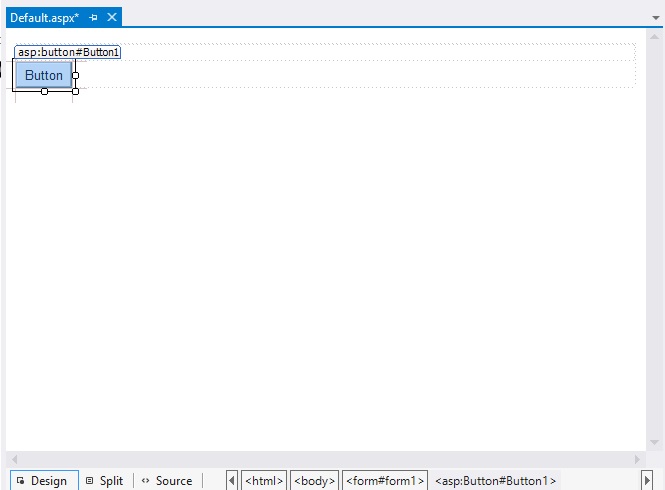Viewport: 665px width, 490px height.
Task: Click the horizontal scrollbar right arrow
Action: pyautogui.click(x=637, y=459)
